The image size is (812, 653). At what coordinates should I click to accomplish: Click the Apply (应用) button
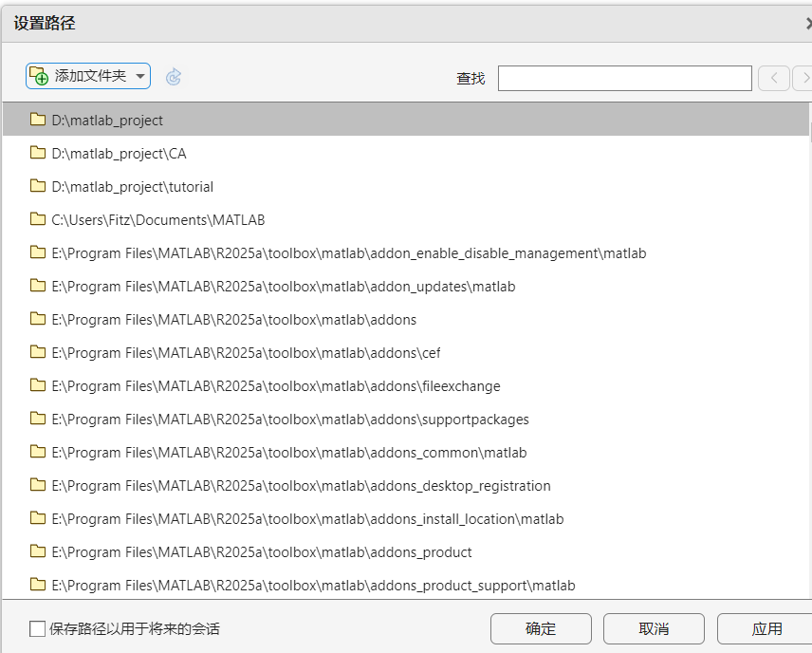[766, 628]
